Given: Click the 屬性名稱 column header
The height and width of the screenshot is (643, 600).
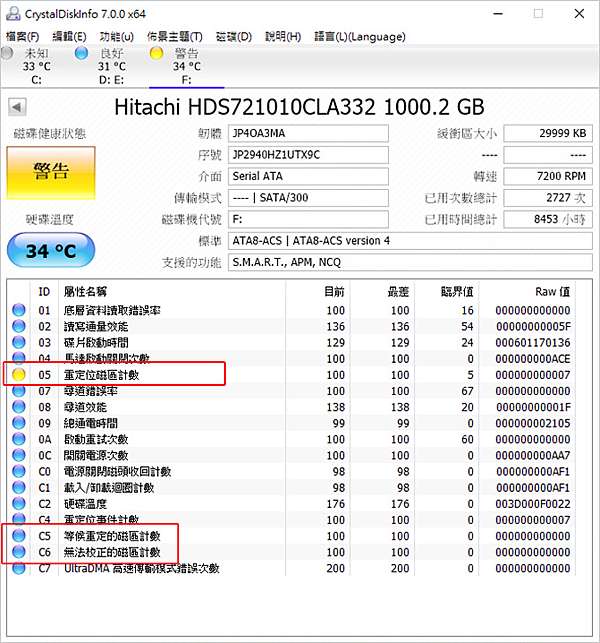Looking at the screenshot, I should pyautogui.click(x=172, y=292).
